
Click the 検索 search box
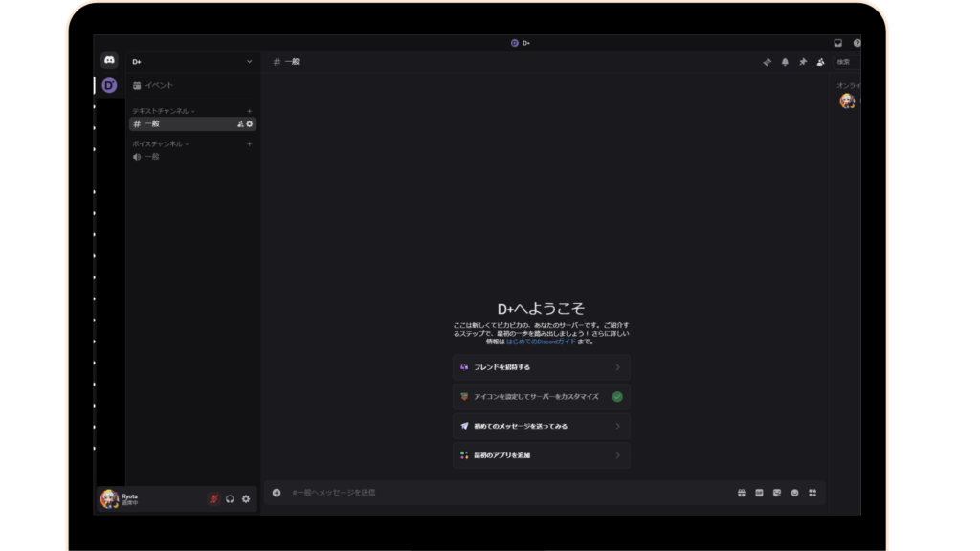coord(848,62)
